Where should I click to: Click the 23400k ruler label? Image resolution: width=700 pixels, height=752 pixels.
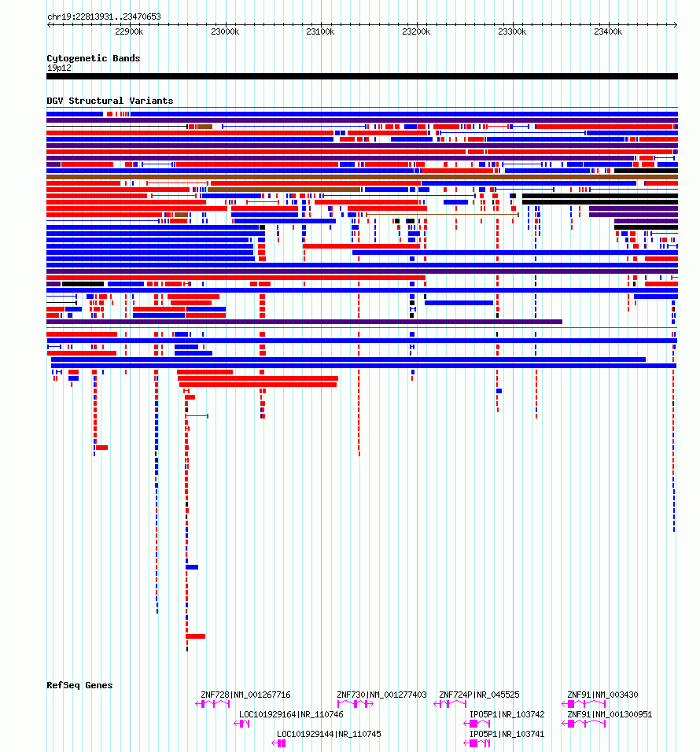608,31
